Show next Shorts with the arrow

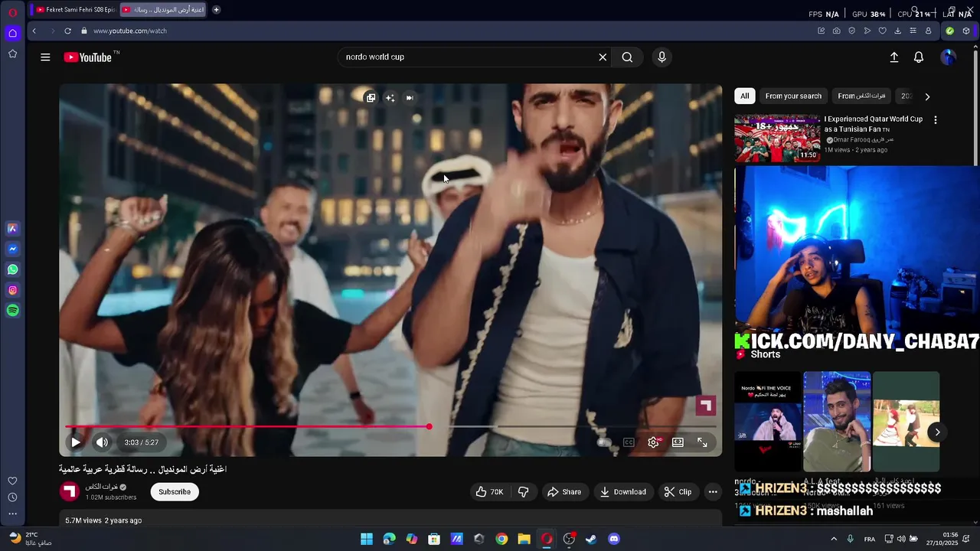coord(937,432)
